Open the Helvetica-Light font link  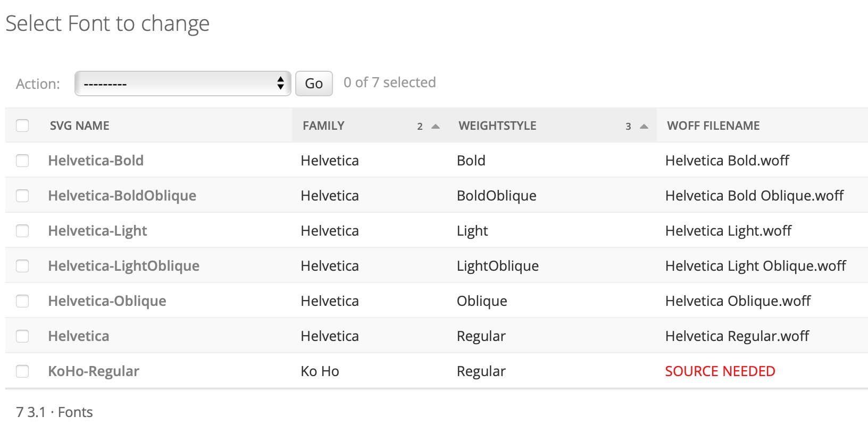(97, 231)
